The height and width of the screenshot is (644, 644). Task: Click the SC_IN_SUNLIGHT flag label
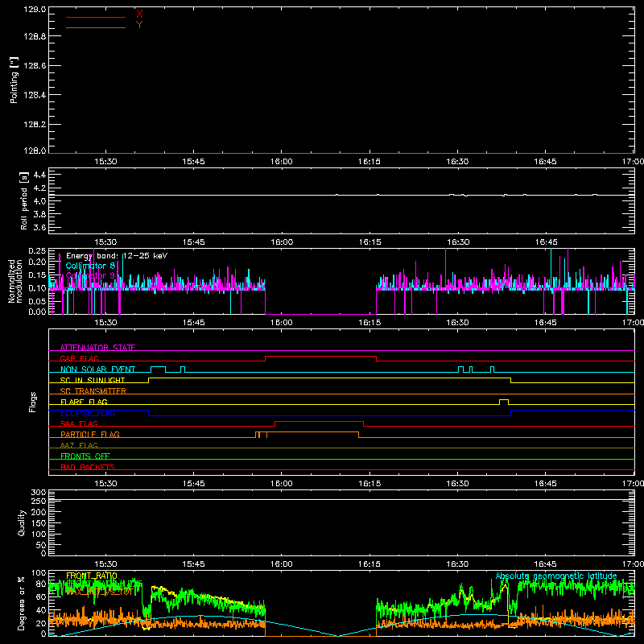click(93, 380)
